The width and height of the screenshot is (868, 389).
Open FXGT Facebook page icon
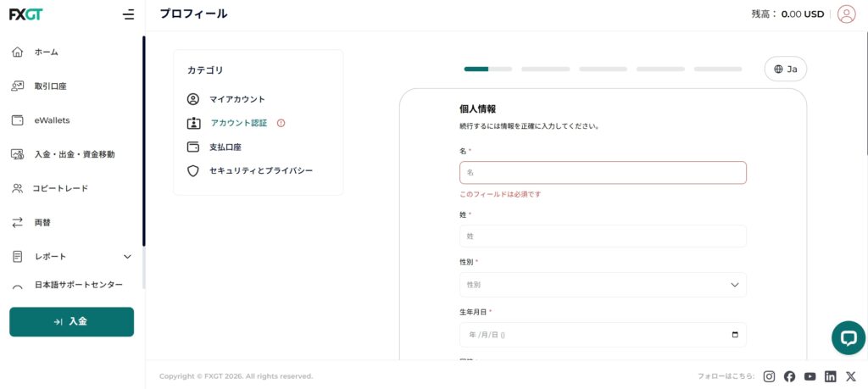coord(789,376)
